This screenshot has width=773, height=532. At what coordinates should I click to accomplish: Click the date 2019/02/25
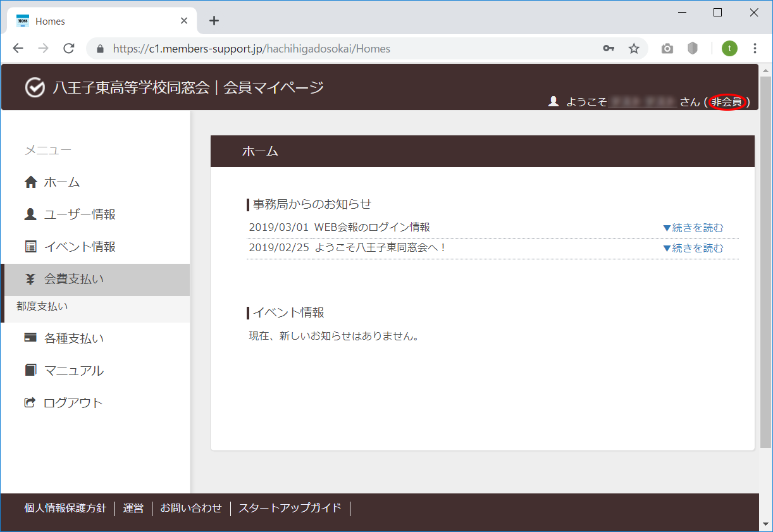[x=279, y=247]
